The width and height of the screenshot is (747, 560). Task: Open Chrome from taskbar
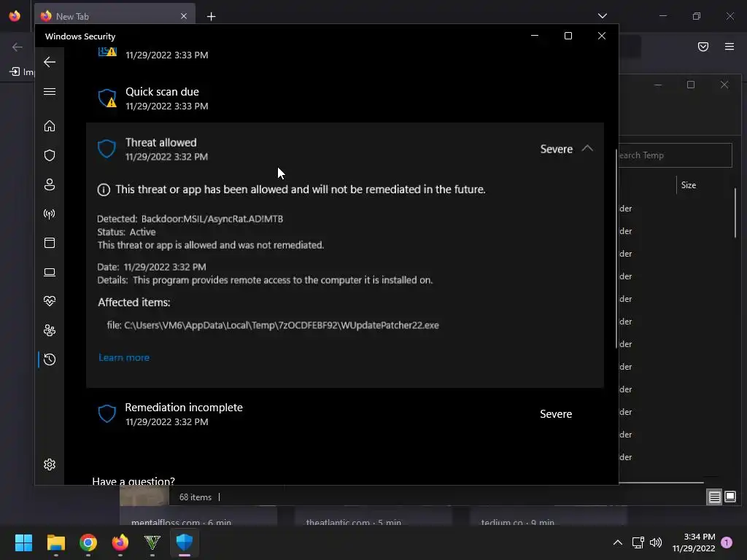88,542
